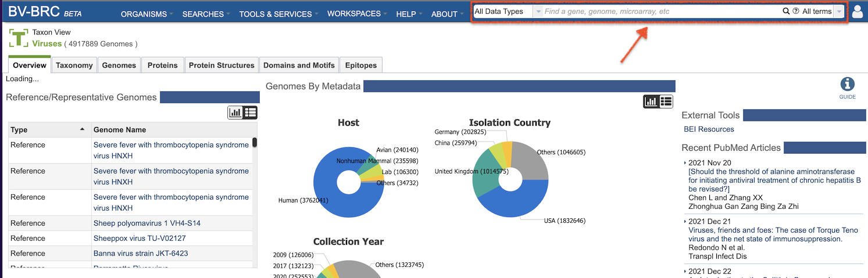Click the 'Nonhuman Mammal (235598)' label

(x=377, y=161)
